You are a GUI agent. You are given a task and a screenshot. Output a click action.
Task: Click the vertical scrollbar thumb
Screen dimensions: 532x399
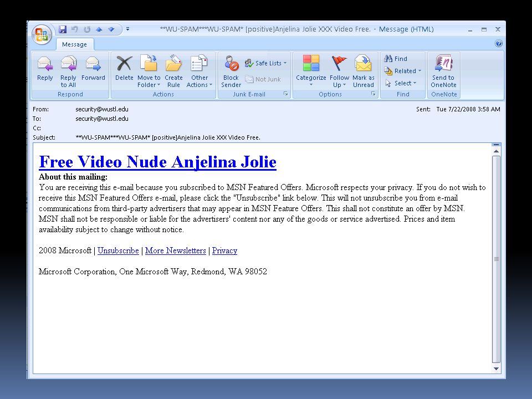496,259
